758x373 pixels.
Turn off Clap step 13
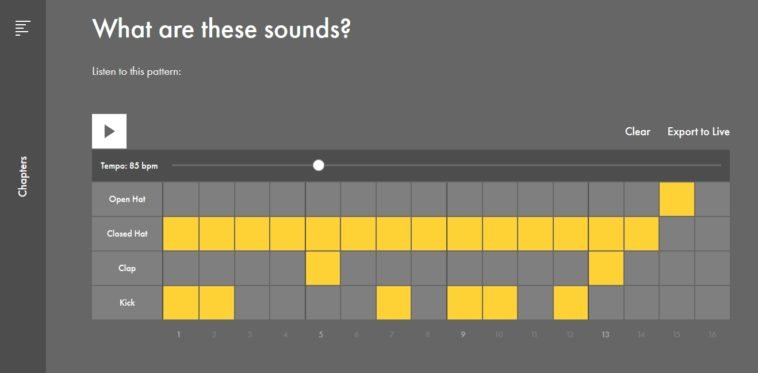606,268
